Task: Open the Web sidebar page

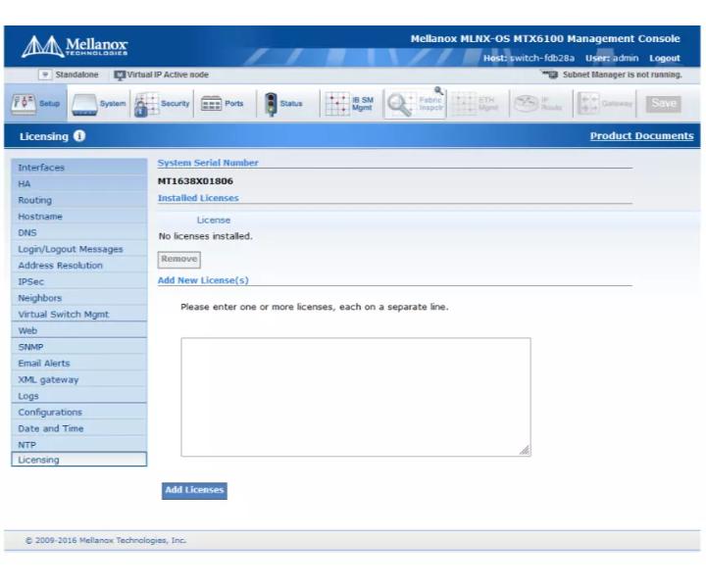Action: click(78, 330)
